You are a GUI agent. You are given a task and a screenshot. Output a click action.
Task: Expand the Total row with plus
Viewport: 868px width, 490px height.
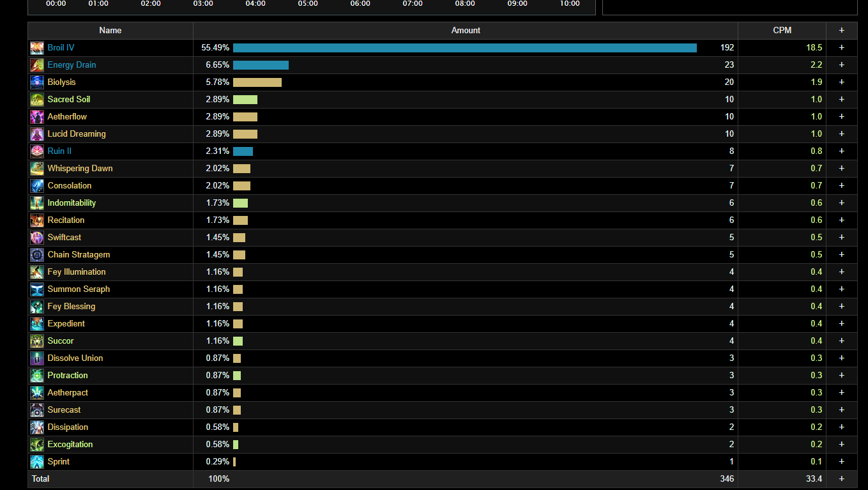point(842,479)
